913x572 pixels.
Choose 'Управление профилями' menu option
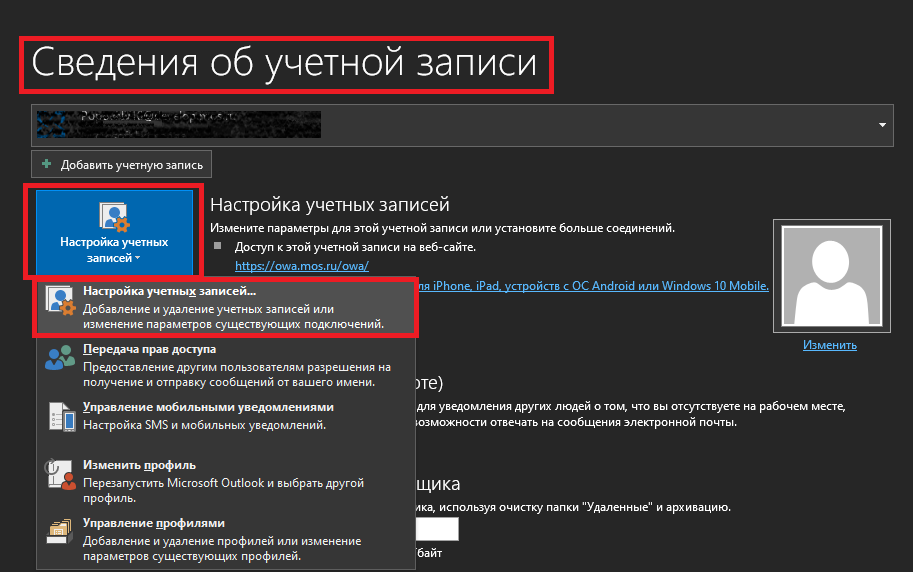pyautogui.click(x=153, y=523)
